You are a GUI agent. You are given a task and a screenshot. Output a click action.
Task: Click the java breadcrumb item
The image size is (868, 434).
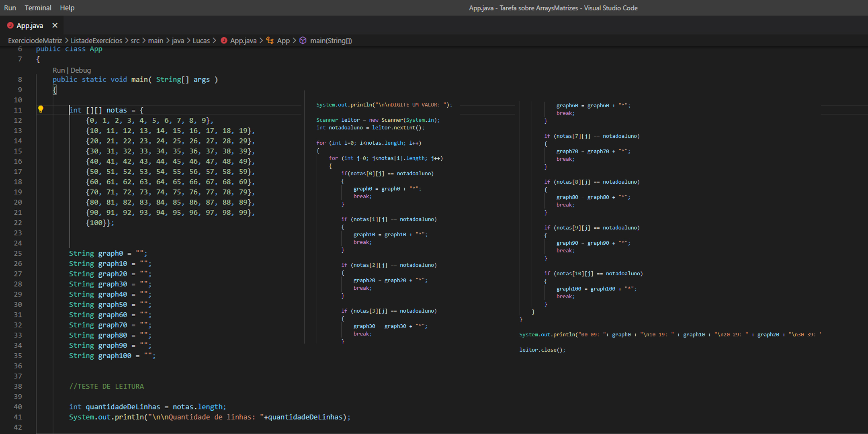(178, 41)
